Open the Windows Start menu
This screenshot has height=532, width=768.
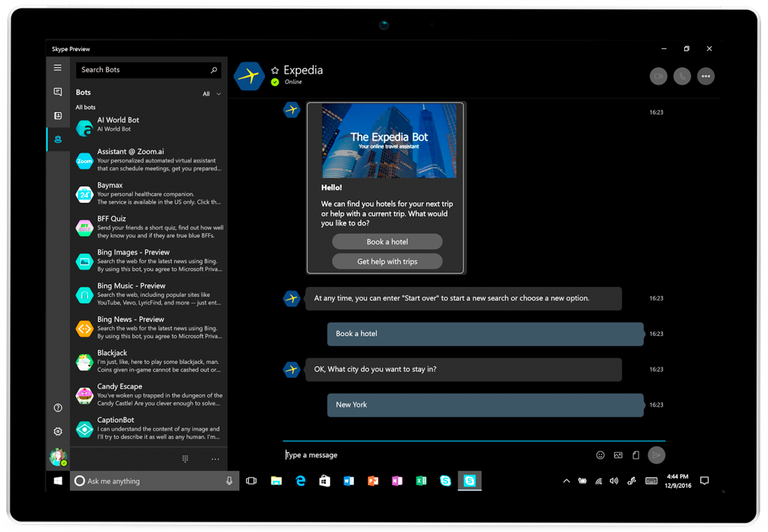coord(58,481)
